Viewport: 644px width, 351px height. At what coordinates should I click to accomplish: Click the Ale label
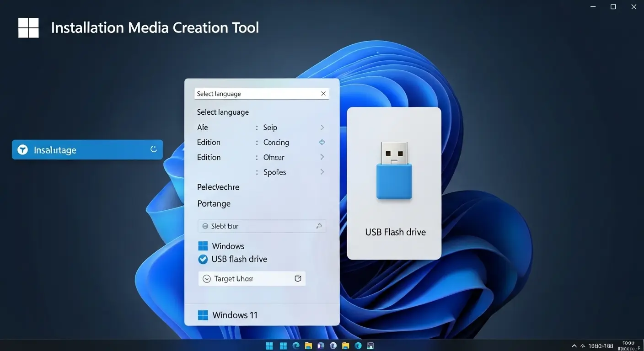click(x=203, y=128)
